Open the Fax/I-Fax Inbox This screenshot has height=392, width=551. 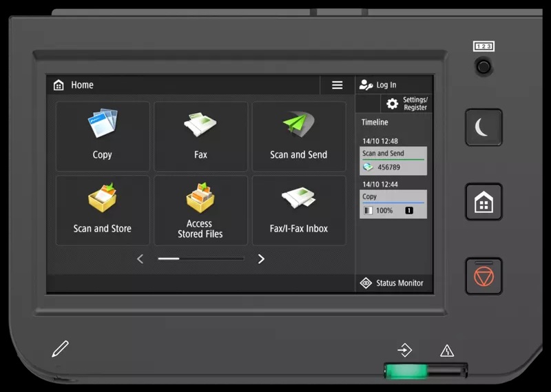click(299, 210)
